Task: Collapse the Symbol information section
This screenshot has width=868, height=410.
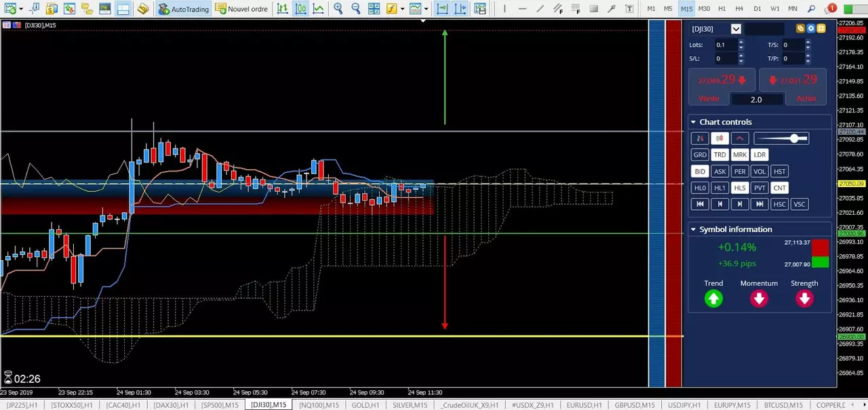Action: [693, 229]
